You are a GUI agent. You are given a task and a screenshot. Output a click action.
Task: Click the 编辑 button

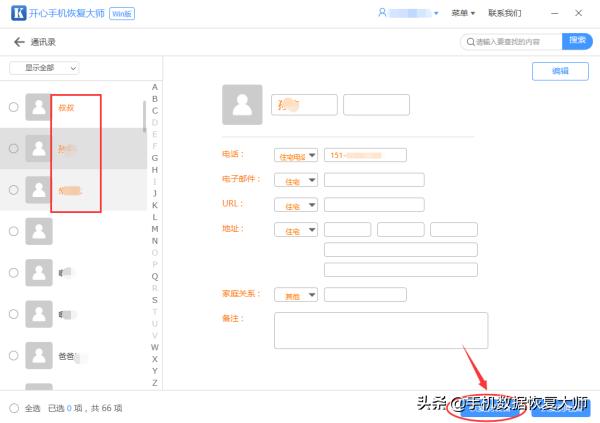click(560, 71)
